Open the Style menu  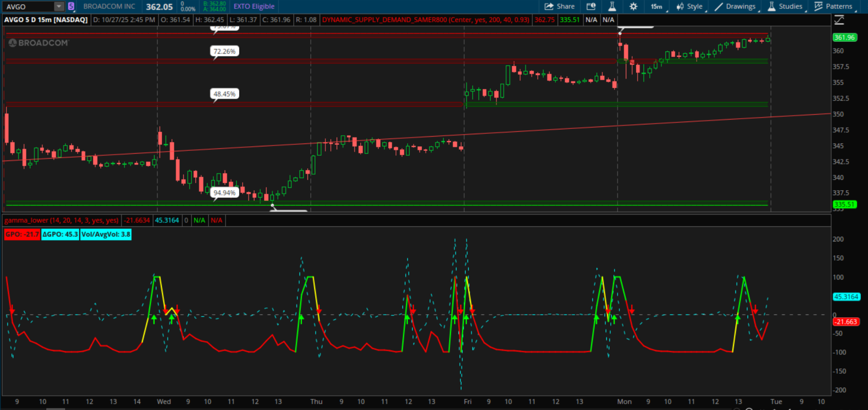click(x=690, y=6)
